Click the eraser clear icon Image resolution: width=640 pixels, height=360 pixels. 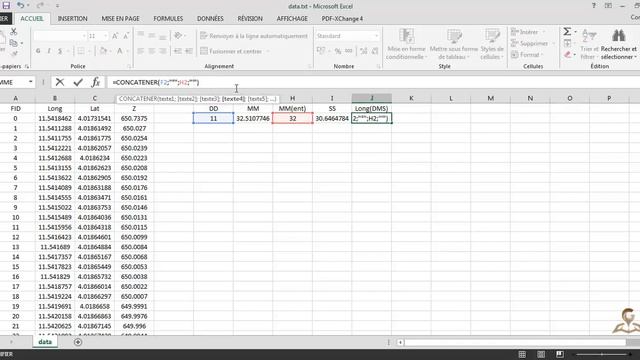[568, 54]
